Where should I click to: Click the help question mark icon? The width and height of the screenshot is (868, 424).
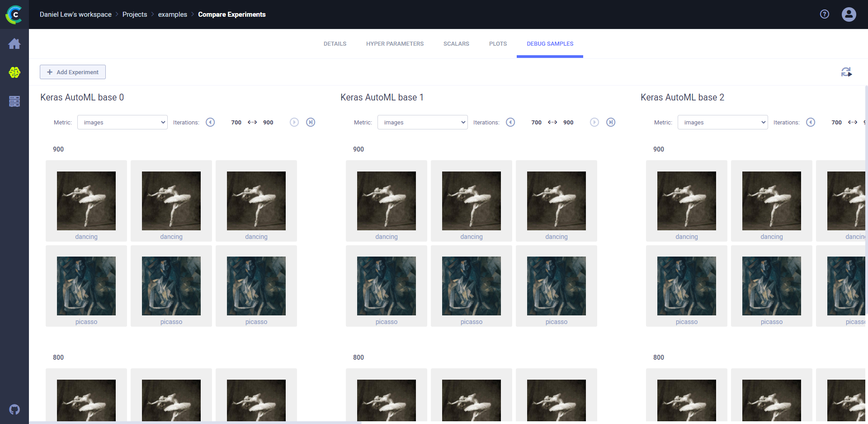coord(825,14)
